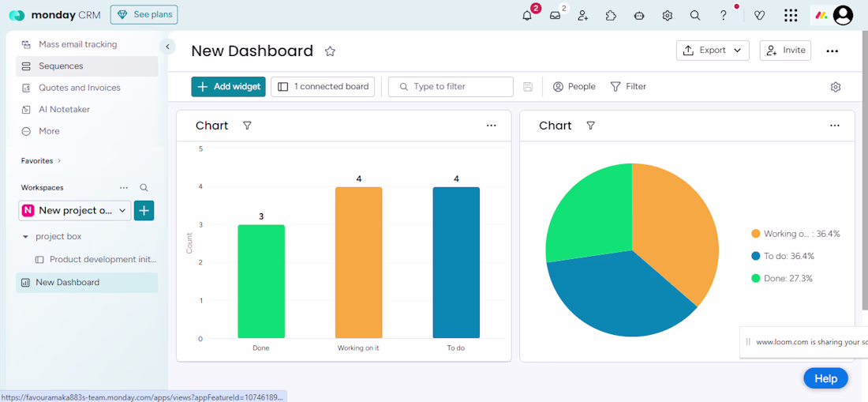Click the save filter disk icon

tap(528, 87)
